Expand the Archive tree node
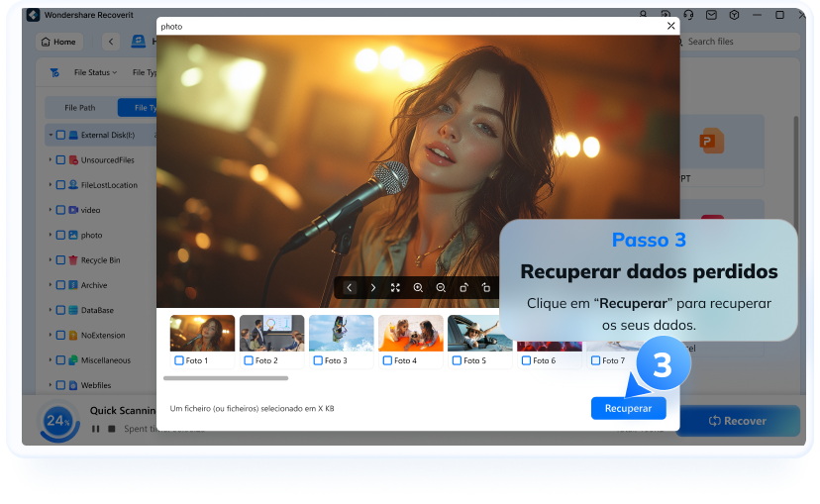820x504 pixels. click(x=50, y=285)
